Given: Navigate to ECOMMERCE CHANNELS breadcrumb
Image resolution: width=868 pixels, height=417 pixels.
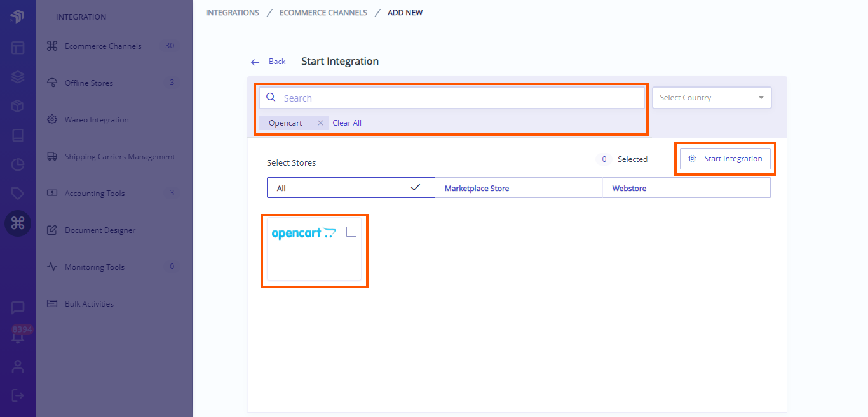Looking at the screenshot, I should click(323, 13).
